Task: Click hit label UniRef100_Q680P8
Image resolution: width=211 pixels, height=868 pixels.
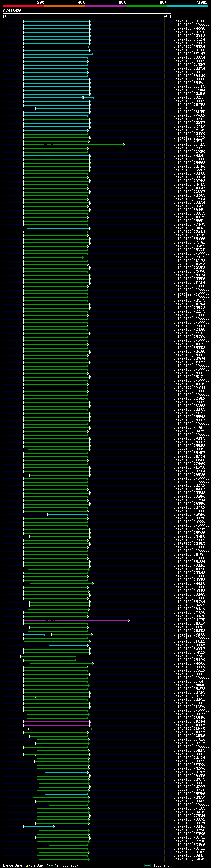Action: pos(189,79)
